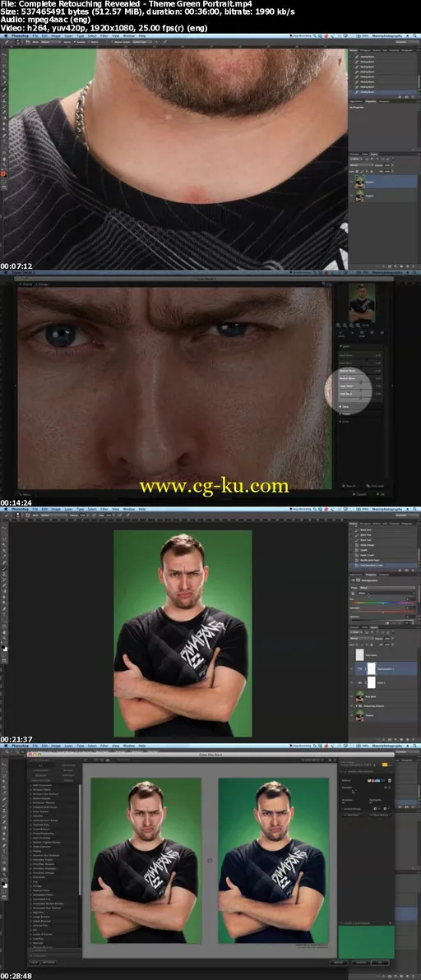Select the Body Build layer thumbnail
This screenshot has width=421, height=980.
[360, 696]
